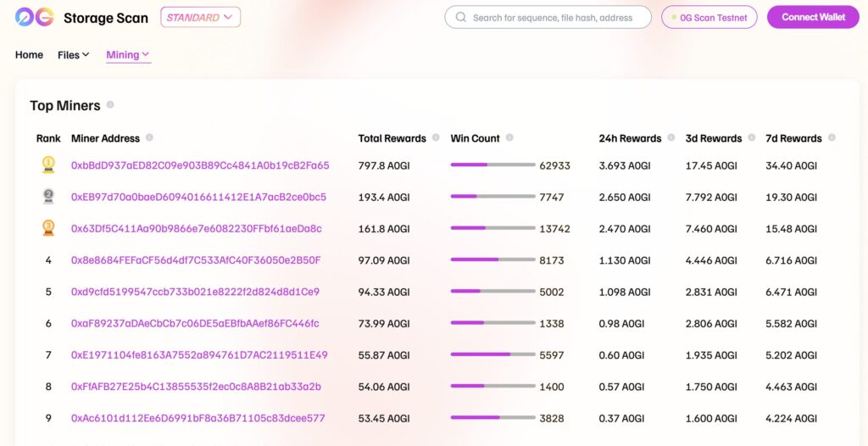Viewport: 868px width, 446px height.
Task: Click total rewards value 193.4 A0GI
Action: point(384,198)
